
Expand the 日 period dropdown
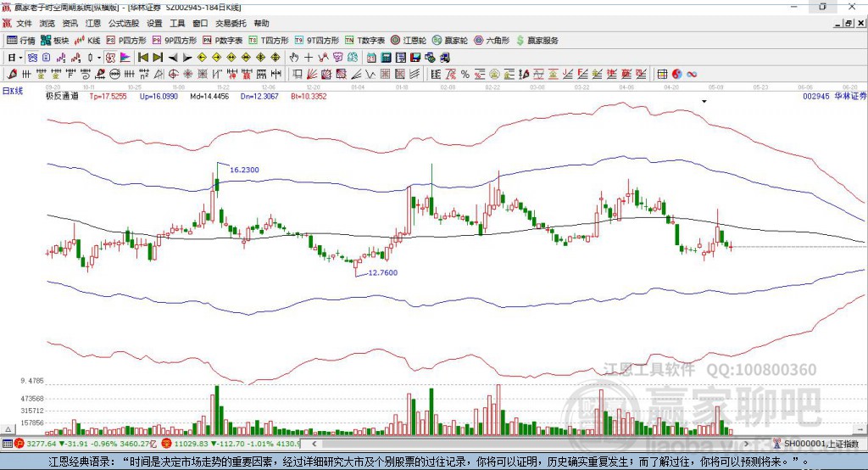20,58
